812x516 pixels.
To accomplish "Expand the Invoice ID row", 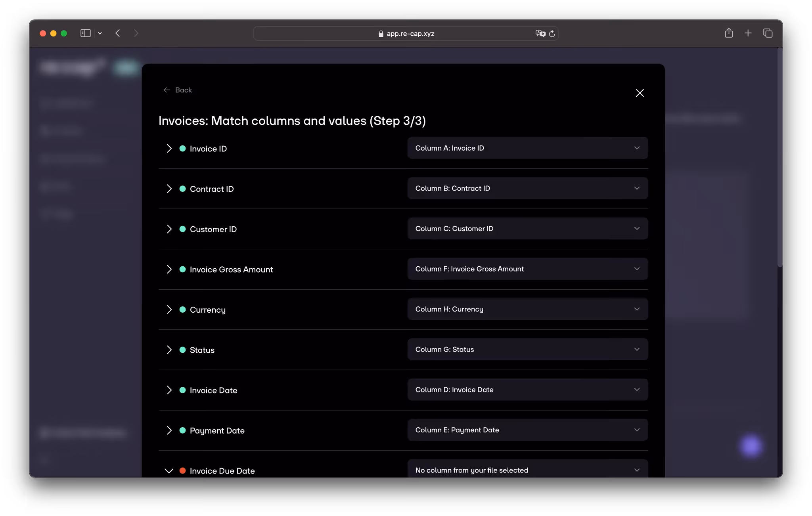I will pos(169,149).
